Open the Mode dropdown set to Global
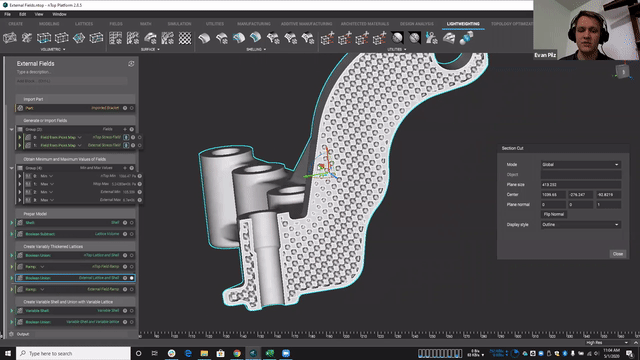The image size is (640, 360). pos(581,164)
